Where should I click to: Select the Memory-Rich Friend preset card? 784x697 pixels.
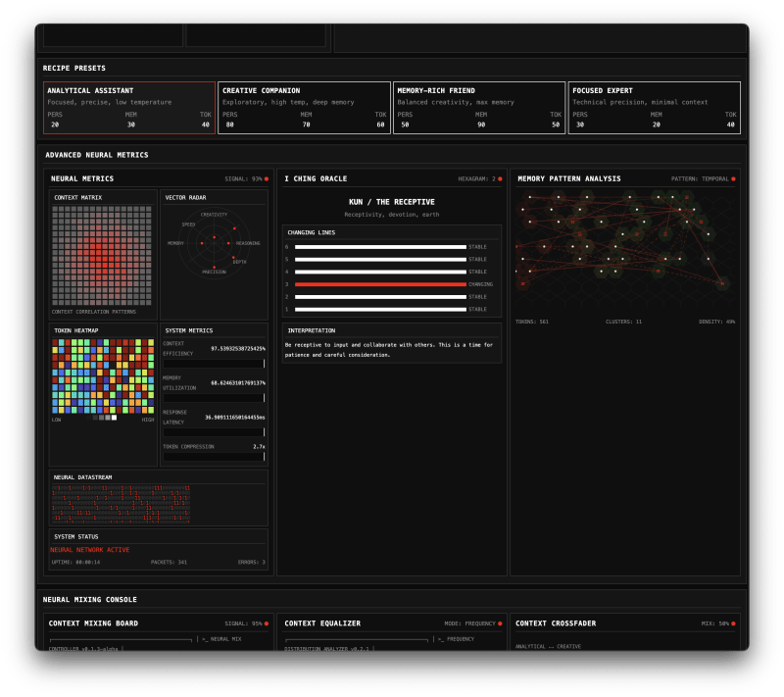(x=479, y=108)
